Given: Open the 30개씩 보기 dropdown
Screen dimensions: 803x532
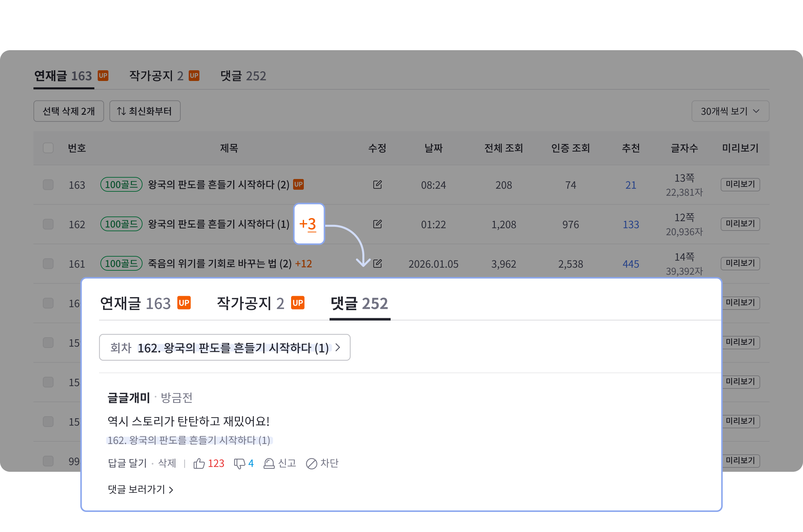Looking at the screenshot, I should [730, 111].
